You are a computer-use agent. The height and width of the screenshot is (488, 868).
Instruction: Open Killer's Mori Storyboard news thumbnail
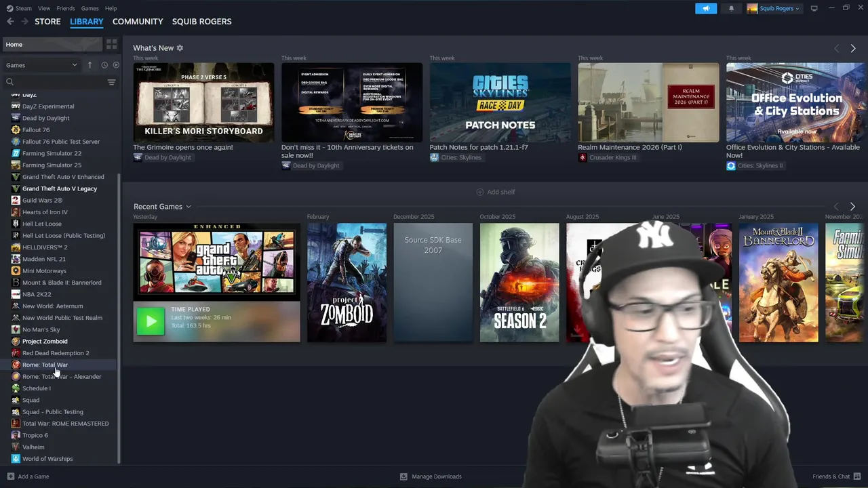pyautogui.click(x=203, y=102)
